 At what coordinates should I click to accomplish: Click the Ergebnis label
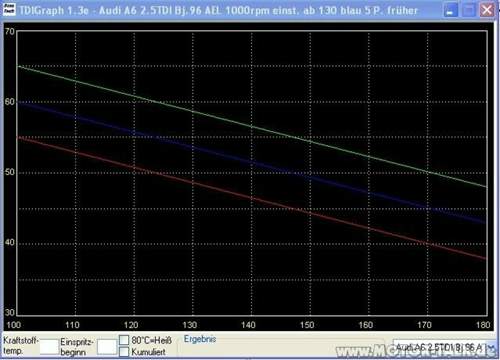coord(200,339)
